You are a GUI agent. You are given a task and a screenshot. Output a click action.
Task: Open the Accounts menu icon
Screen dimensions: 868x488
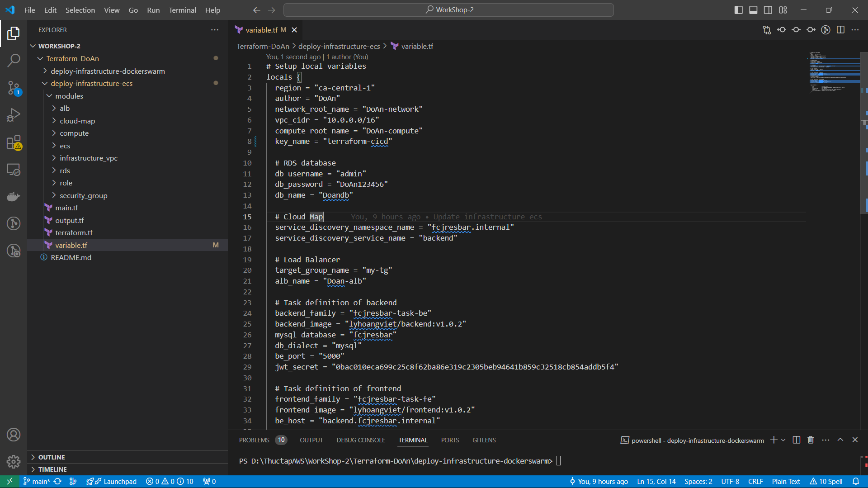(14, 435)
